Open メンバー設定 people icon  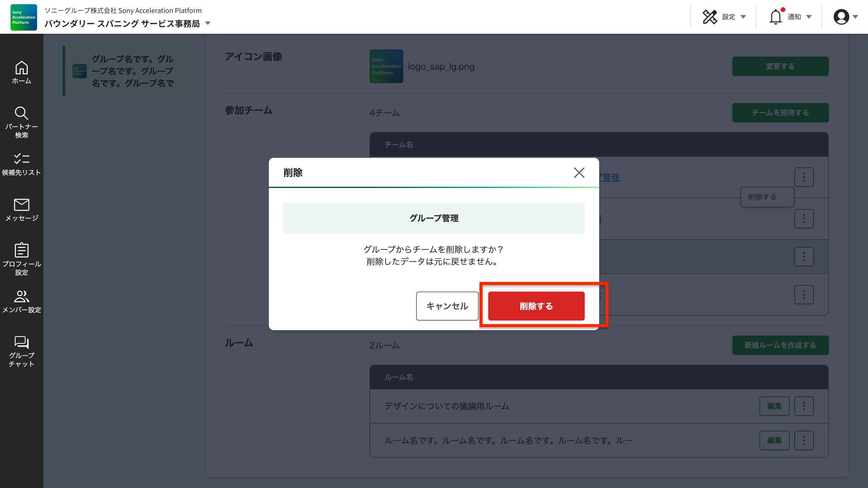(22, 296)
